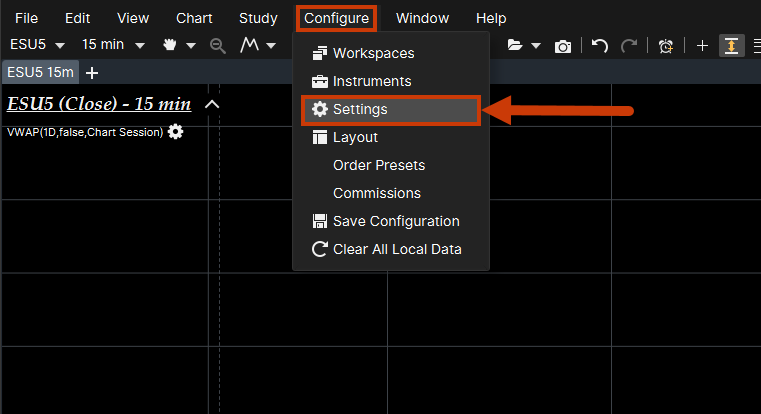Image resolution: width=761 pixels, height=414 pixels.
Task: Open the ESU5 symbol dropdown
Action: point(37,46)
